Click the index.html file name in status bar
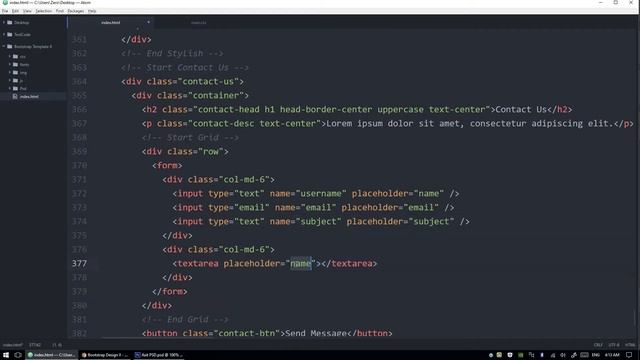 click(12, 345)
